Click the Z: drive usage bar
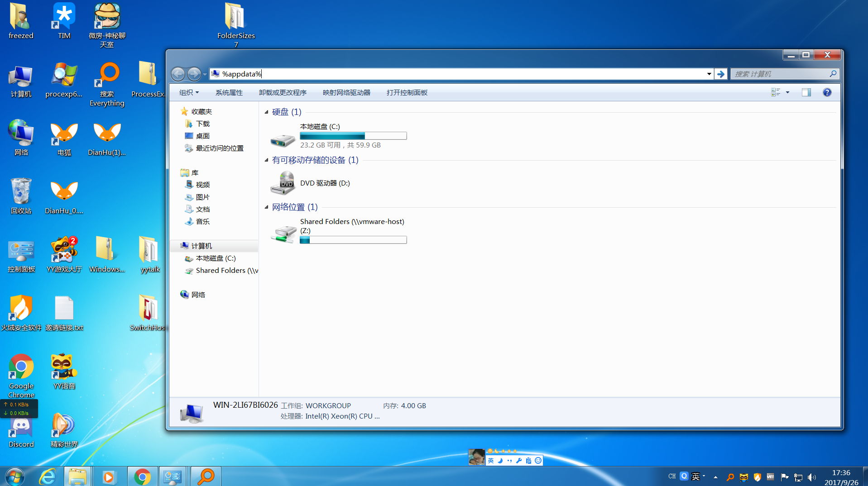This screenshot has width=868, height=486. [x=353, y=240]
